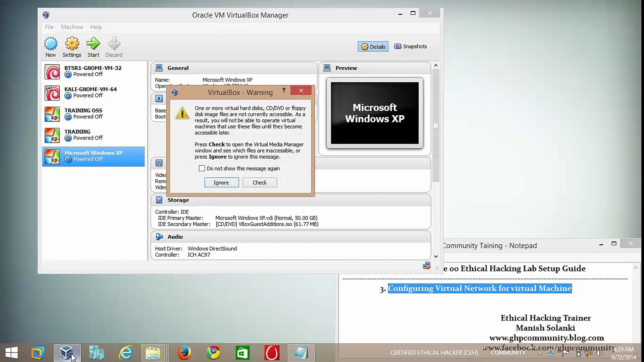The image size is (644, 362).
Task: Close the VirtualBox Warning dialog
Action: tap(301, 90)
